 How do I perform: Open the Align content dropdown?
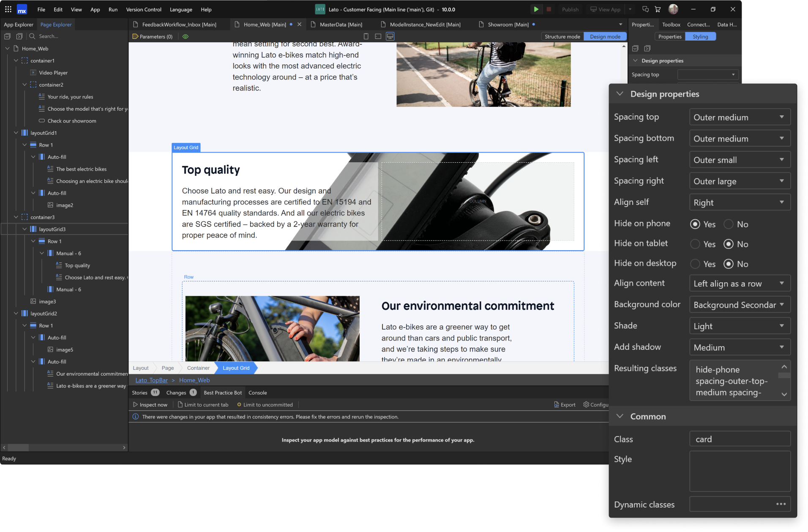click(x=740, y=284)
